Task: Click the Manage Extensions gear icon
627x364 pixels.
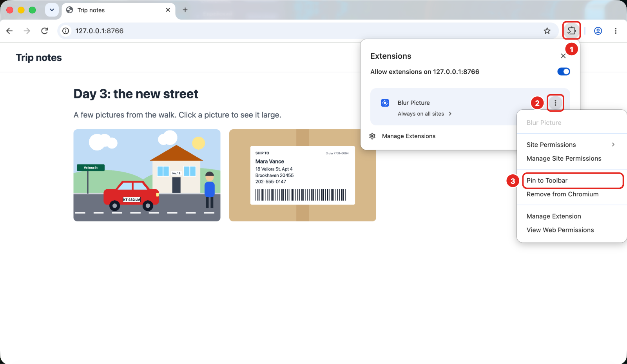Action: (x=372, y=136)
